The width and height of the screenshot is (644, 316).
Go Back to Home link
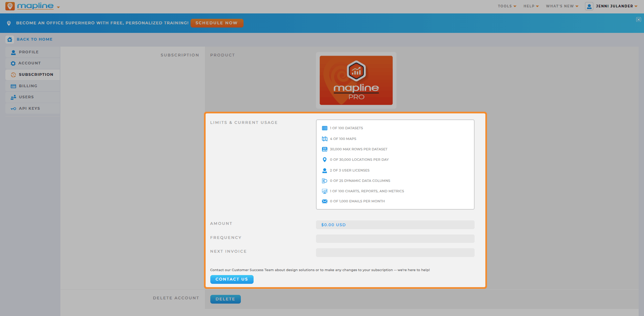[35, 39]
